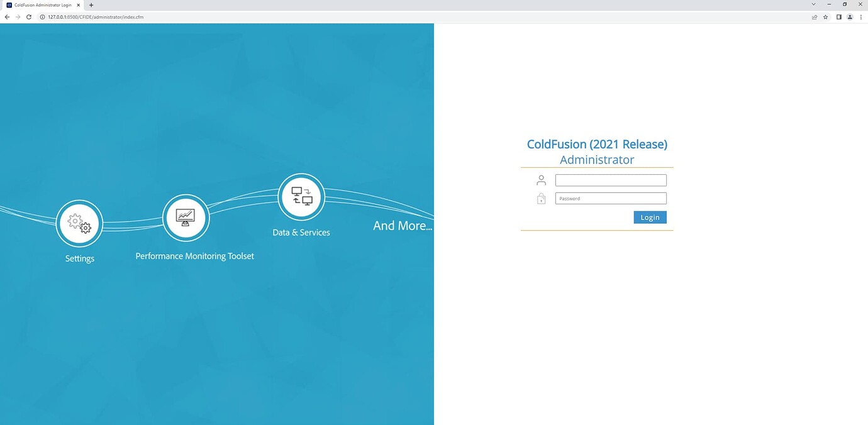Click the forward navigation arrow
868x425 pixels.
18,17
